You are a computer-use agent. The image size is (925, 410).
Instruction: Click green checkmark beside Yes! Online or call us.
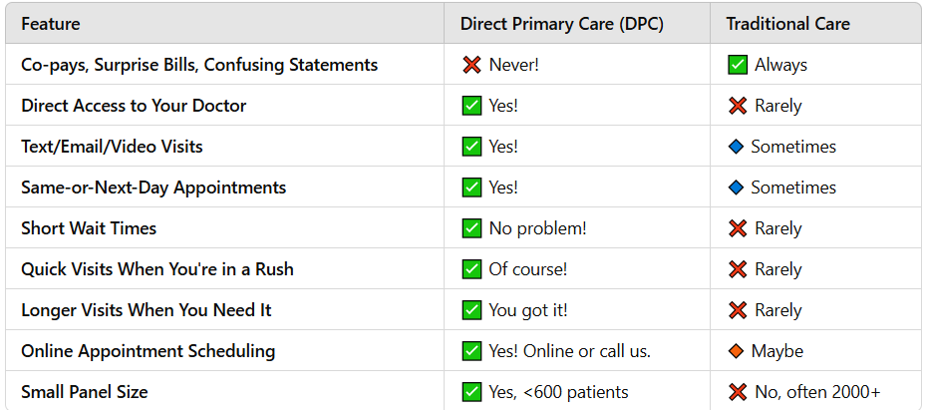click(471, 351)
